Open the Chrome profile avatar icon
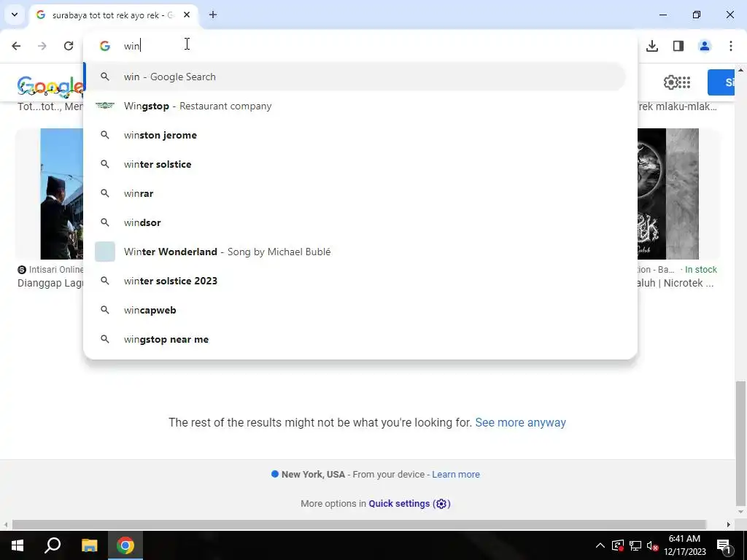Screen dimensions: 747x560 [705, 46]
